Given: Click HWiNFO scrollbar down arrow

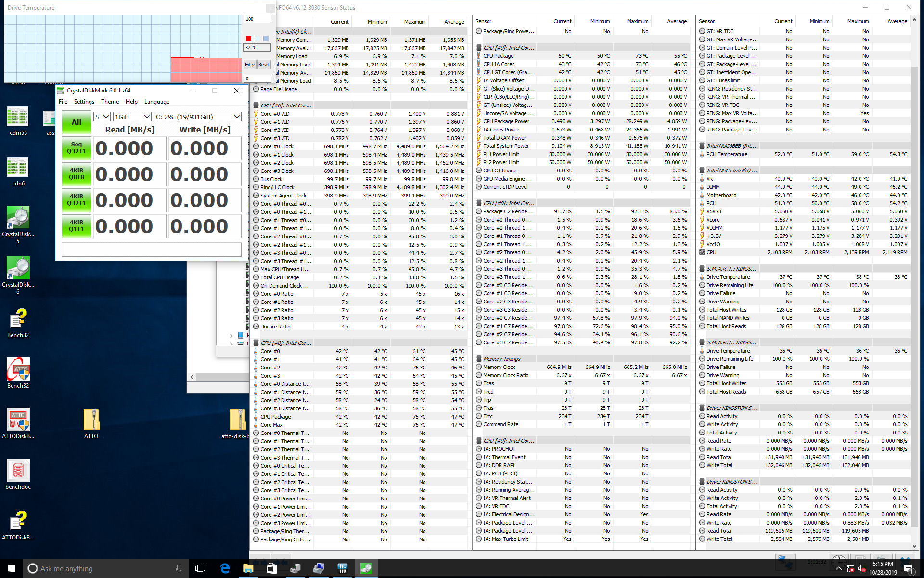Looking at the screenshot, I should coord(915,546).
